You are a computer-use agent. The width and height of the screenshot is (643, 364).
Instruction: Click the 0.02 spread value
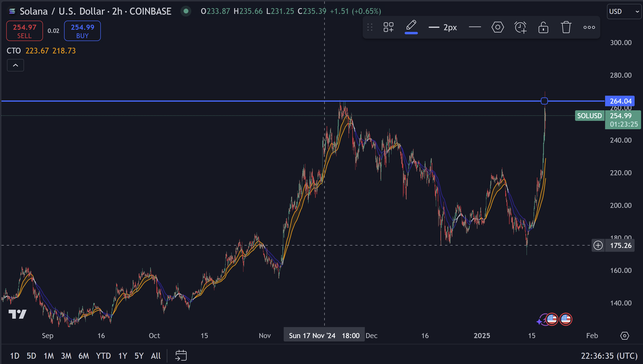(53, 31)
